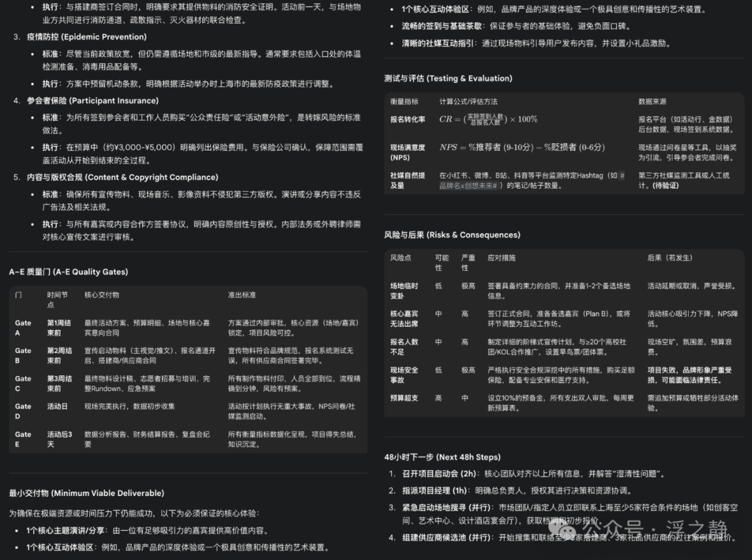Click "内容与版权合规 (Content & Copyright Compliance)" heading
The image size is (752, 560).
point(123,178)
